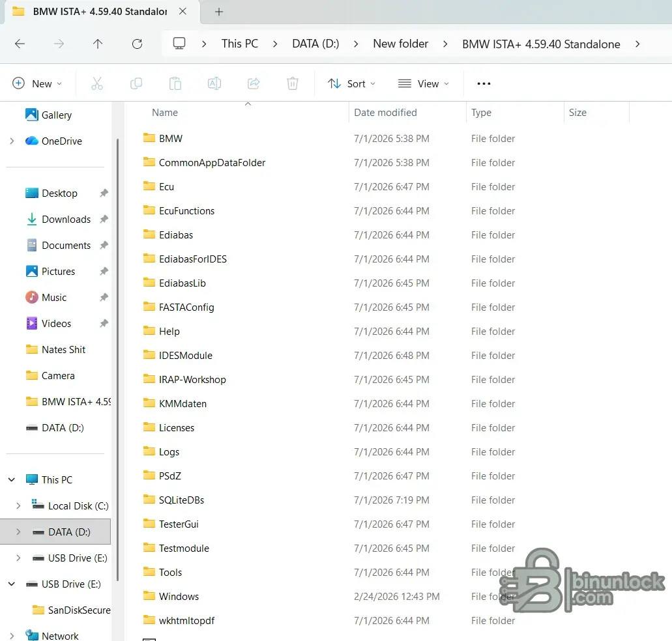The height and width of the screenshot is (641, 672).
Task: Click the Share icon in toolbar
Action: coord(254,83)
